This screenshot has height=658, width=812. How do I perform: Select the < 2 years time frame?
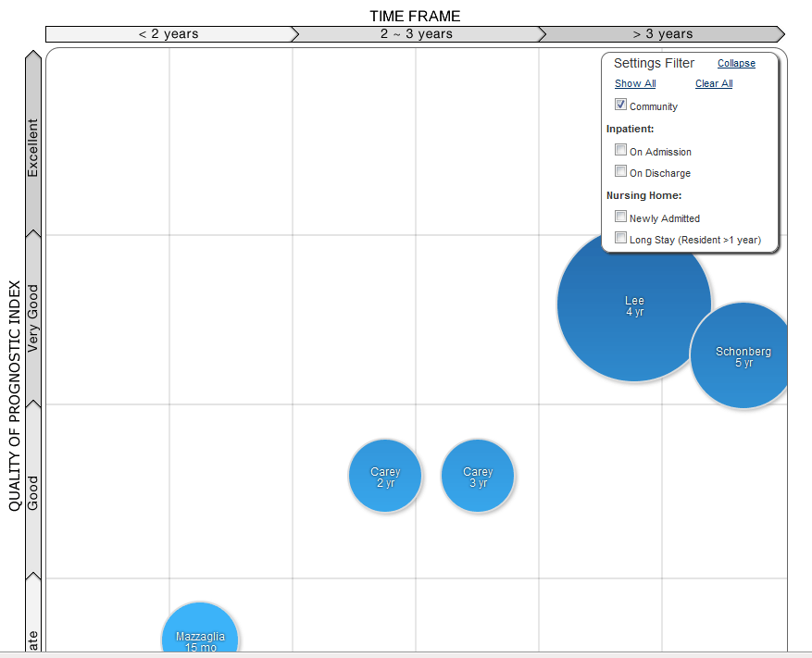(x=169, y=34)
